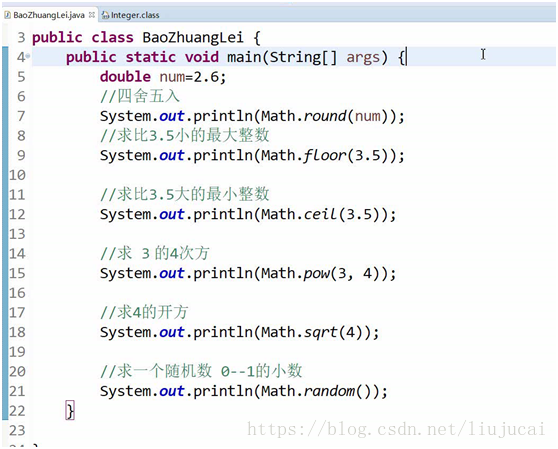Click the Math.ceil(3.5) statement
The height and width of the screenshot is (449, 558).
(248, 215)
